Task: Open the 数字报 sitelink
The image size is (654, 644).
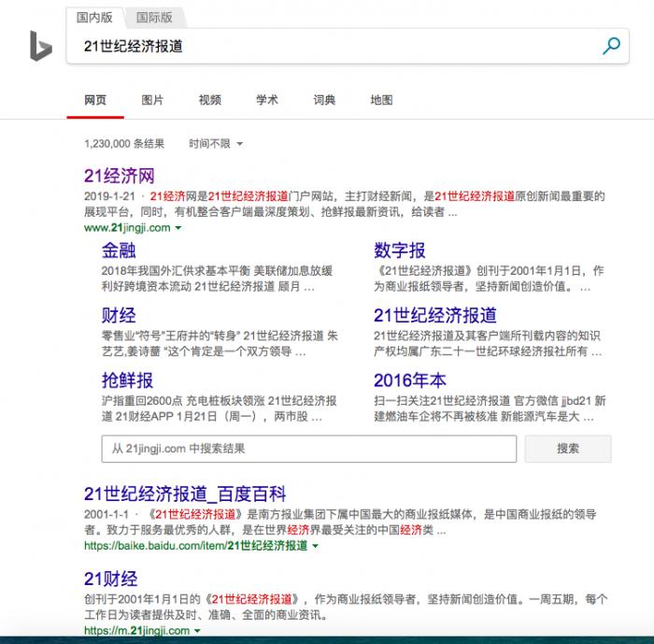Action: (x=400, y=250)
